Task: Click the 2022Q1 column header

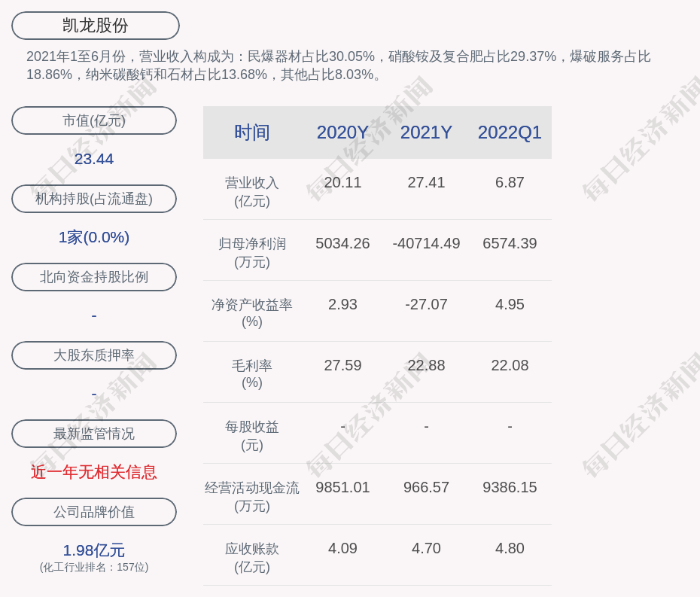Action: (510, 132)
